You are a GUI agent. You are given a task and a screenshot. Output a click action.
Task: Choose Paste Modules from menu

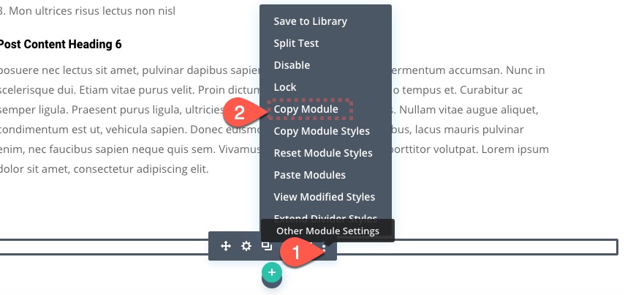[309, 175]
